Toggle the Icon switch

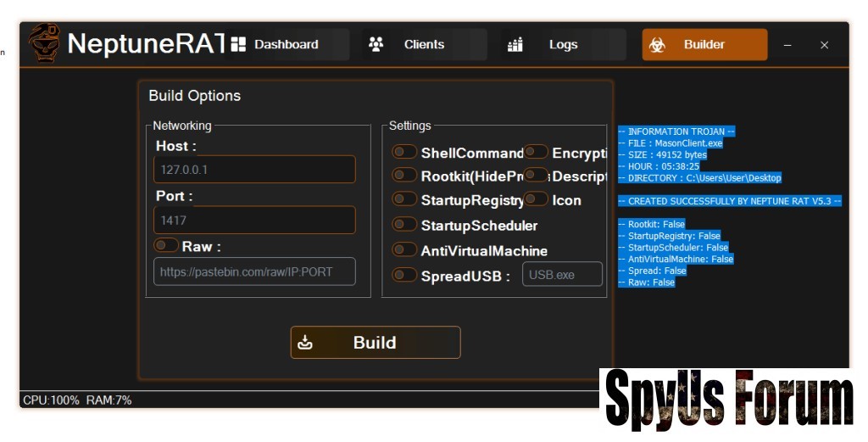[x=536, y=199]
